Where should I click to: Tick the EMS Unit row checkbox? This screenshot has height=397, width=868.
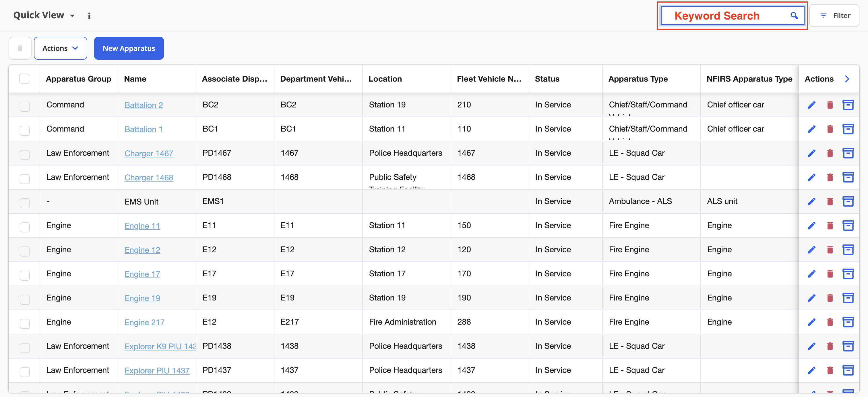[25, 203]
